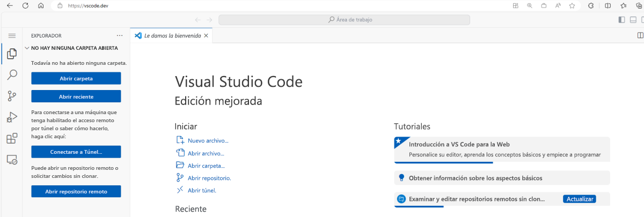Open the Remote Explorer view
The image size is (644, 217).
[11, 159]
